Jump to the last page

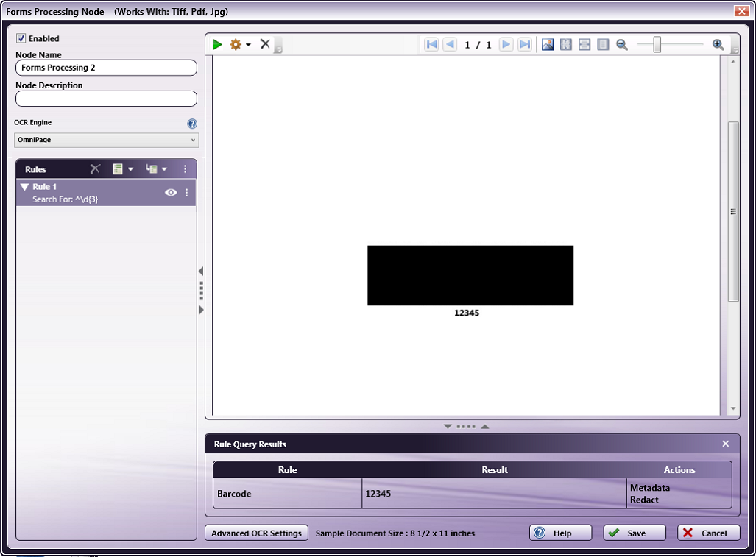(x=525, y=44)
